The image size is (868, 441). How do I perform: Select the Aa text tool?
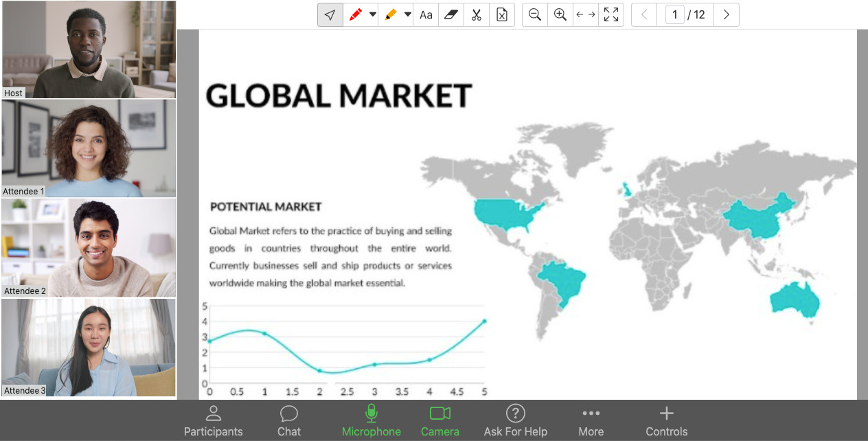tap(426, 14)
